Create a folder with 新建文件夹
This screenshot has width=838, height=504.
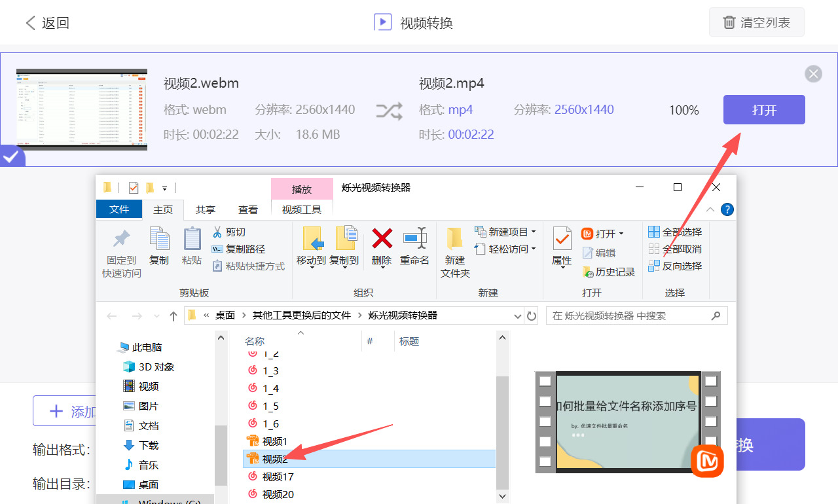(x=455, y=253)
